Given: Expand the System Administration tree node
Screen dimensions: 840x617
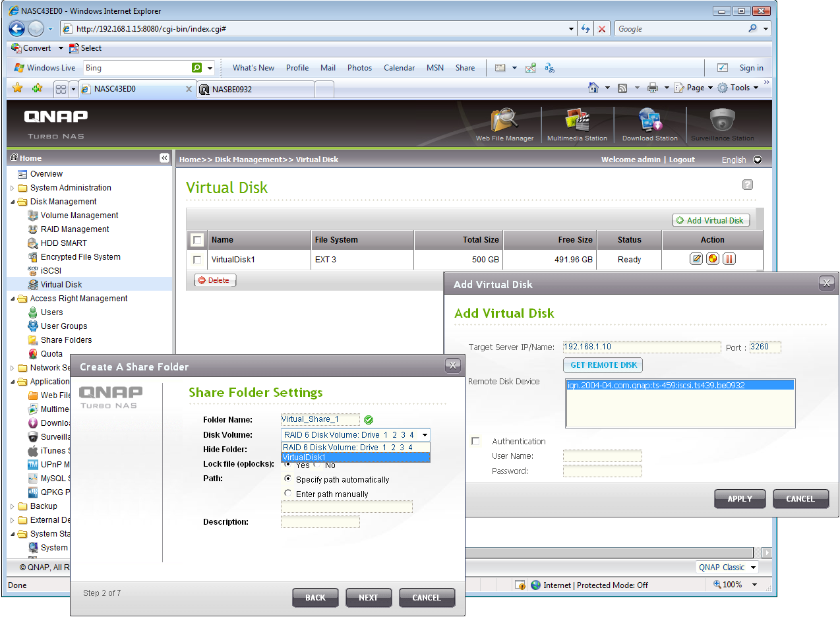Looking at the screenshot, I should point(13,188).
